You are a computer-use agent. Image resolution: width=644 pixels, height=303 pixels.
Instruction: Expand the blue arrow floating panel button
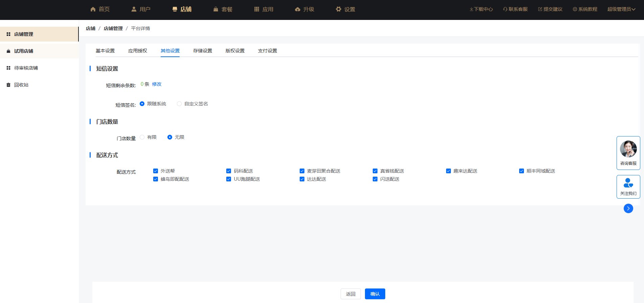click(x=628, y=208)
